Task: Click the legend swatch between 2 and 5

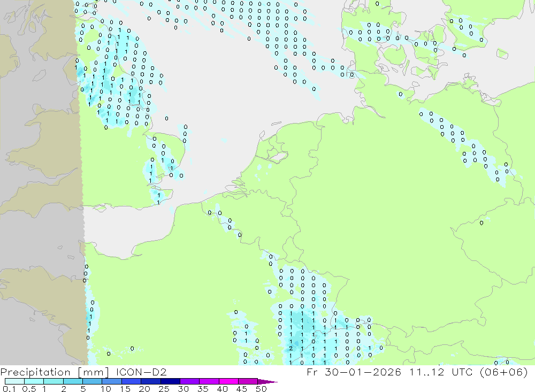Action: tap(73, 381)
